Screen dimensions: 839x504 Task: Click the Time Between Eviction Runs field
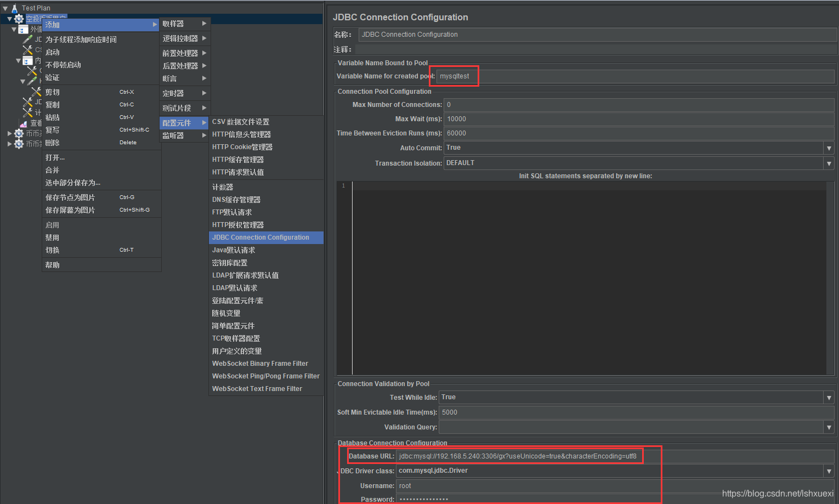(x=639, y=133)
